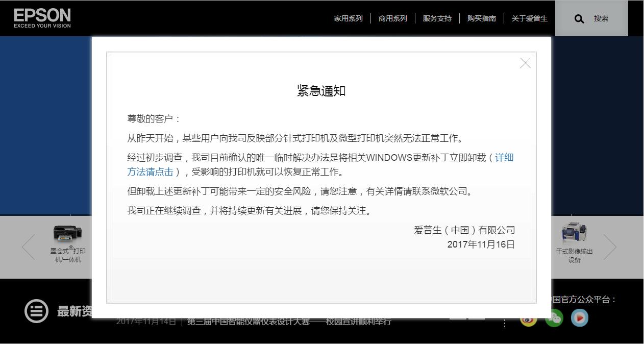Open the 购买指南 navigation menu
Screen dimensions: 644x344
tap(480, 18)
